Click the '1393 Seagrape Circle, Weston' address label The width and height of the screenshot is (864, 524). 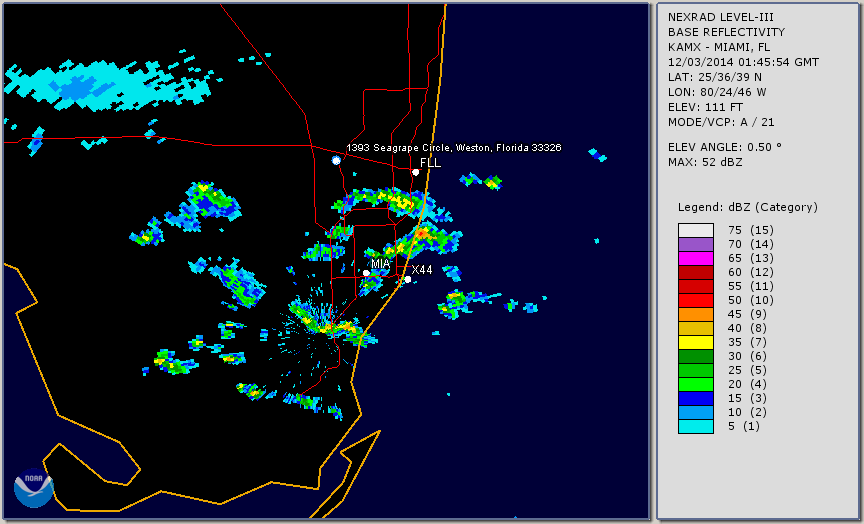[453, 148]
